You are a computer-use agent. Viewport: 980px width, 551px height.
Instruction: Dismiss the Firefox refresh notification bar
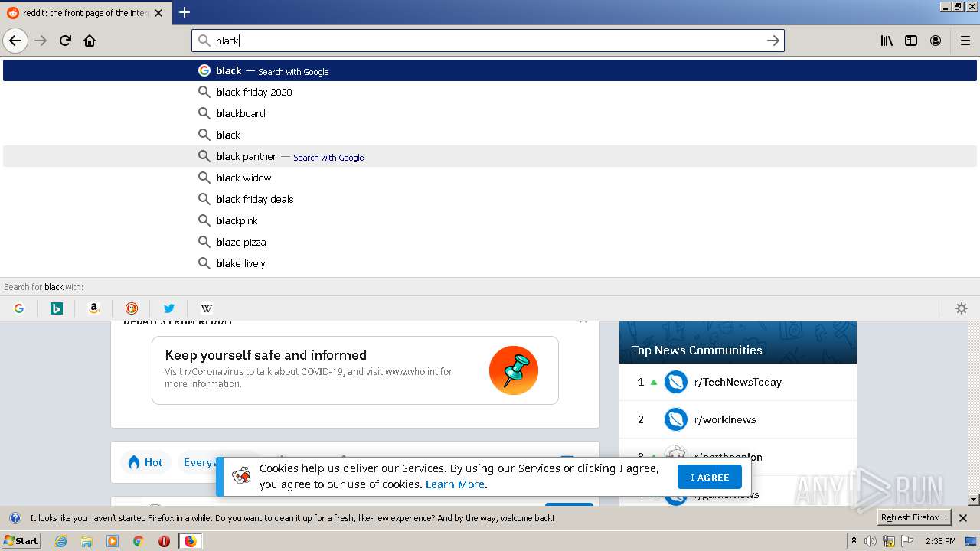tap(963, 518)
